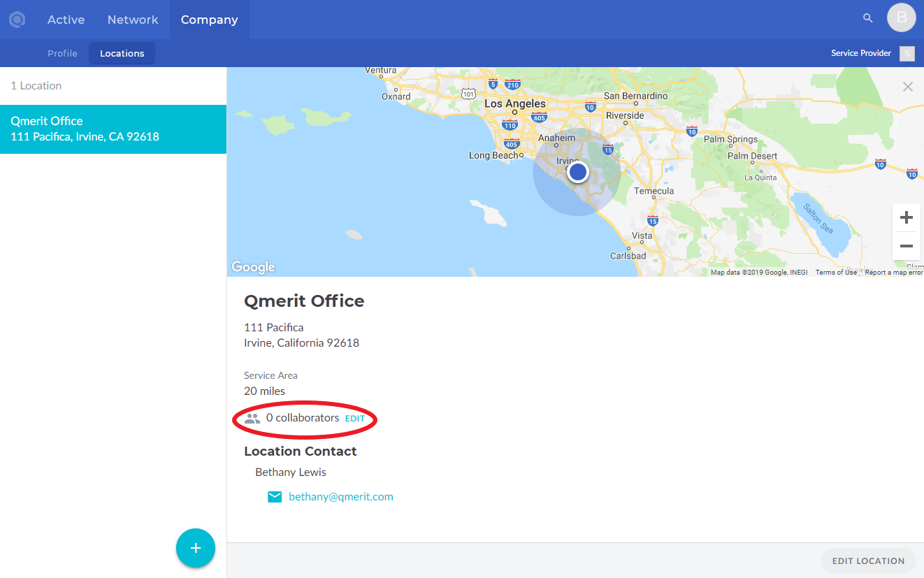Select Qmerit Office in location list

click(113, 129)
